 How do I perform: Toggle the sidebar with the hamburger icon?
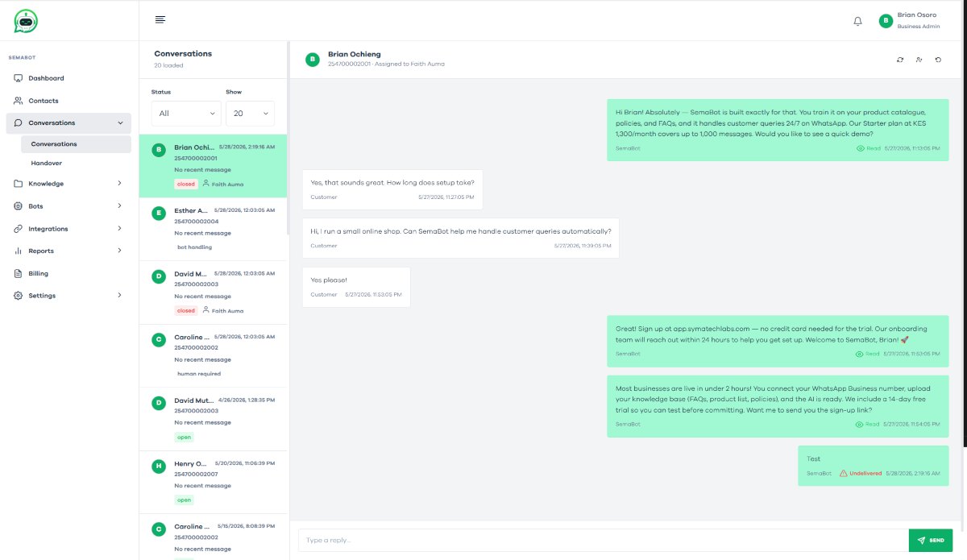click(160, 20)
